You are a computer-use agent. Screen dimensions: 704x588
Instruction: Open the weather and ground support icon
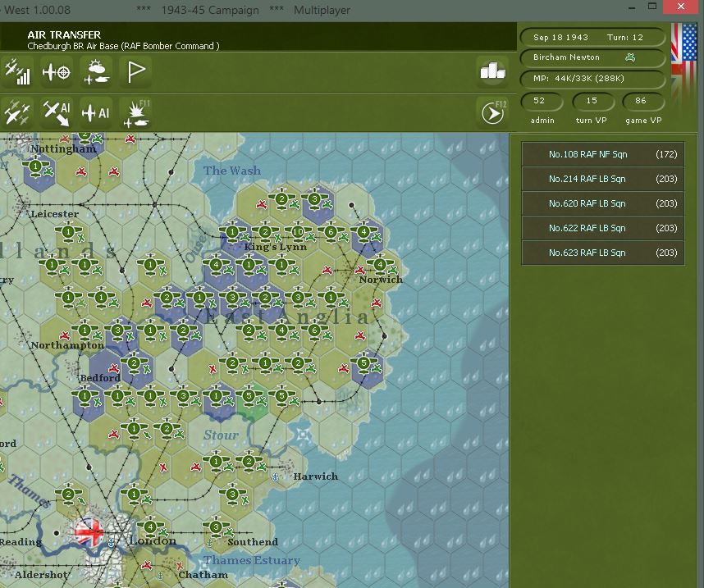point(96,72)
